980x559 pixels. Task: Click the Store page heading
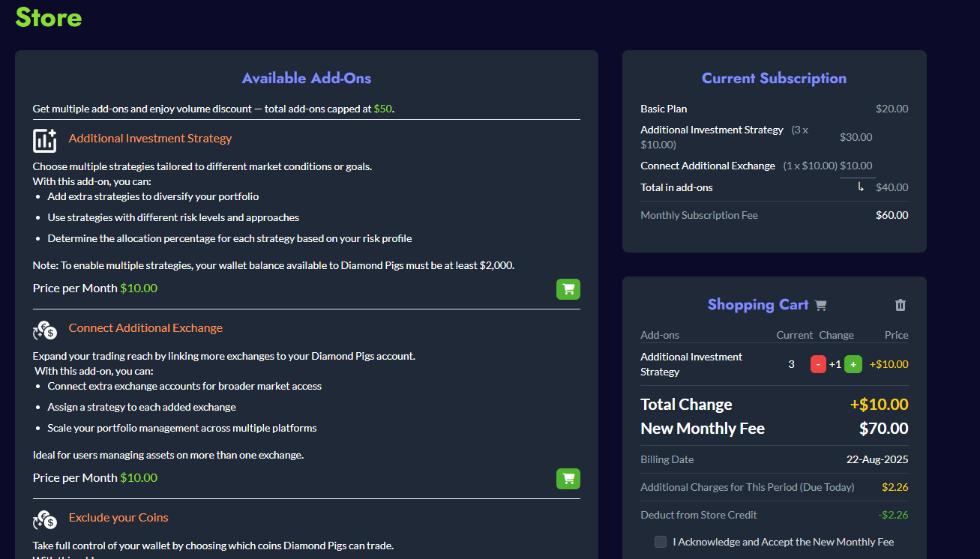48,18
